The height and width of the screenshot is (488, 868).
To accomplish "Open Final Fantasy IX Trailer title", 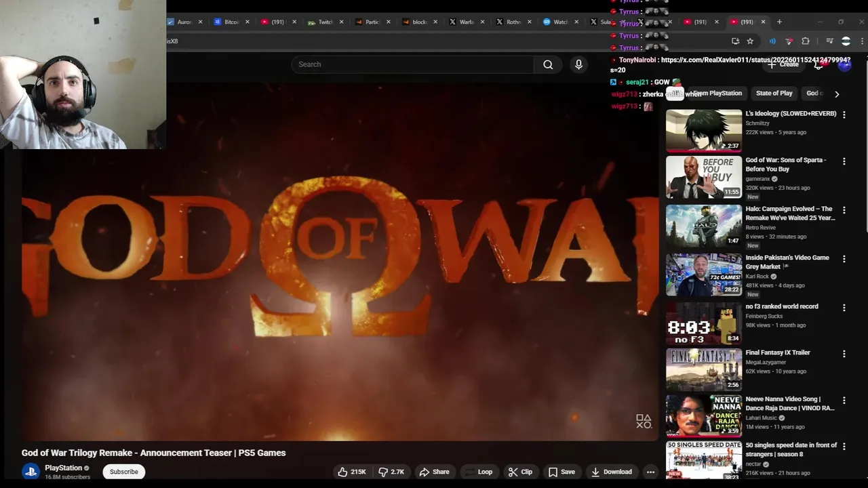I will (x=778, y=352).
